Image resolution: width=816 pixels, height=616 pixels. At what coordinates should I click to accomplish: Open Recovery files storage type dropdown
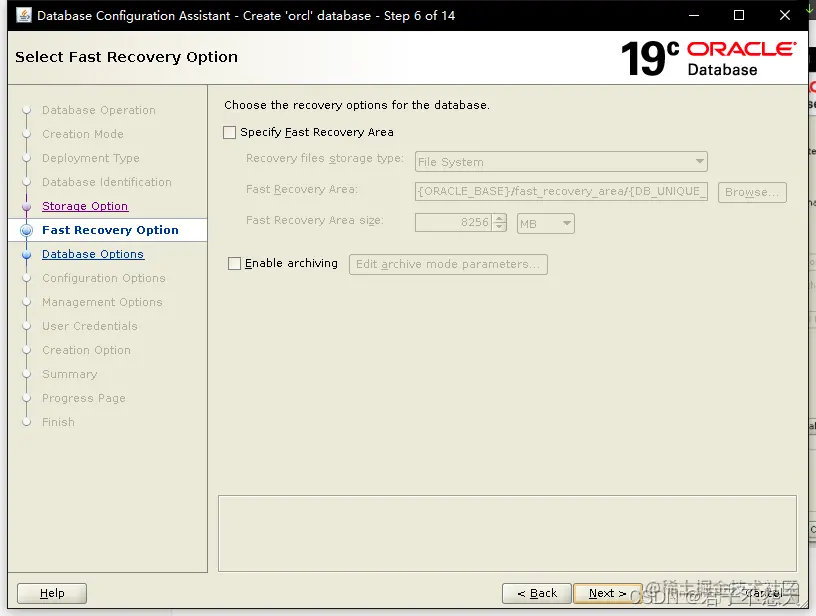[561, 162]
